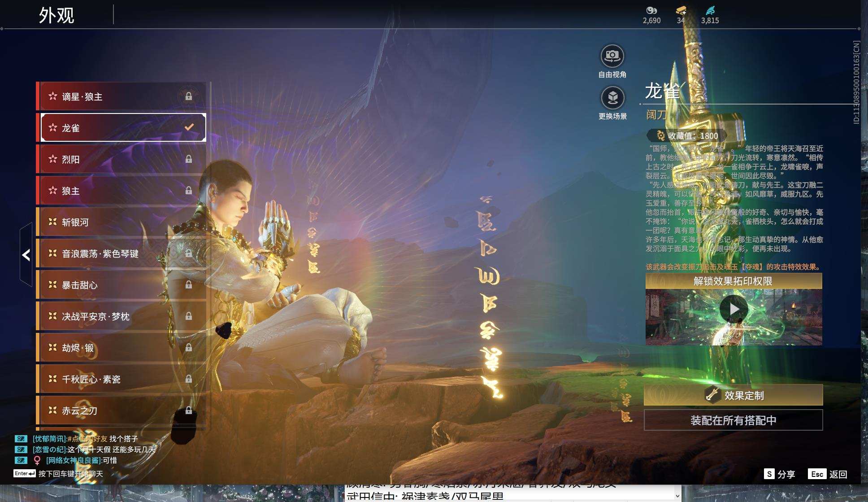
Task: Click the 解锁效果拓印权限 banner
Action: tap(733, 281)
